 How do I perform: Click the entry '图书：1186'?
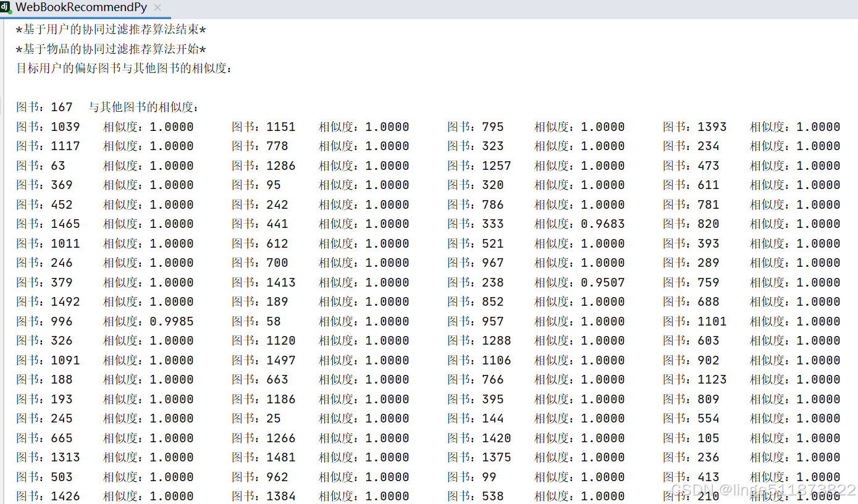[264, 399]
